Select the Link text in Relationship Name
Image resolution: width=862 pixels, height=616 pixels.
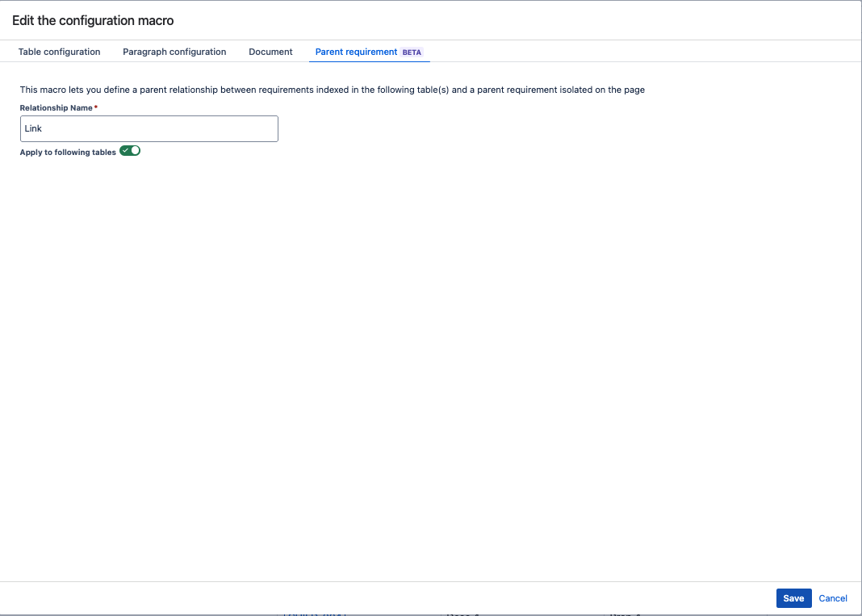click(33, 128)
